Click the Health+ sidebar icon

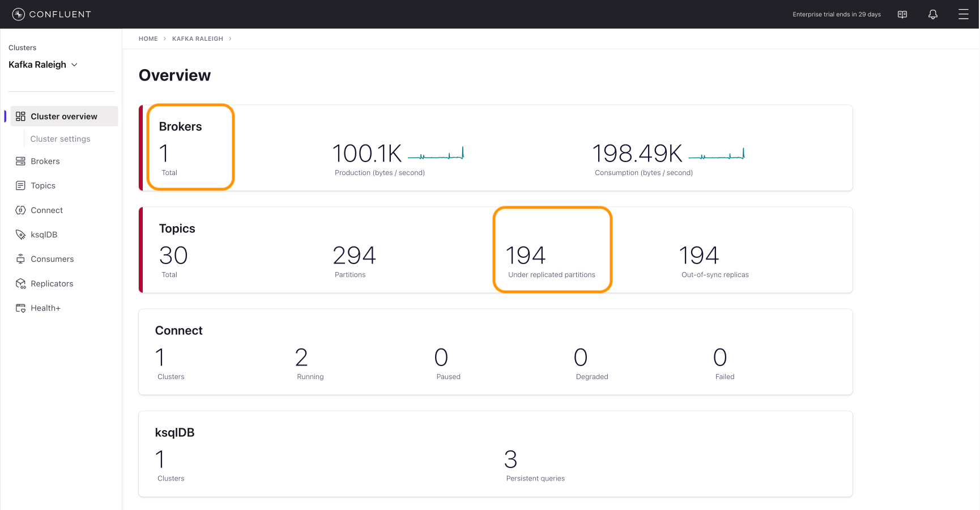pos(20,308)
